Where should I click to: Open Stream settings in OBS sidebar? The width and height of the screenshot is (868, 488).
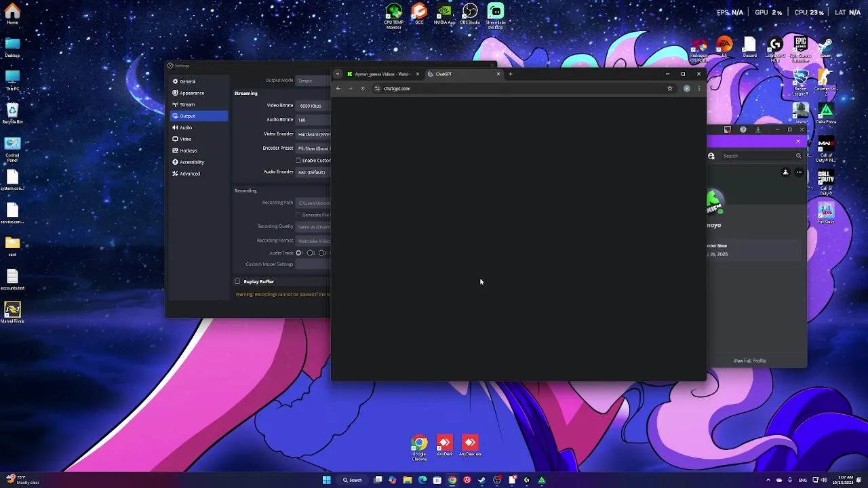coord(199,104)
